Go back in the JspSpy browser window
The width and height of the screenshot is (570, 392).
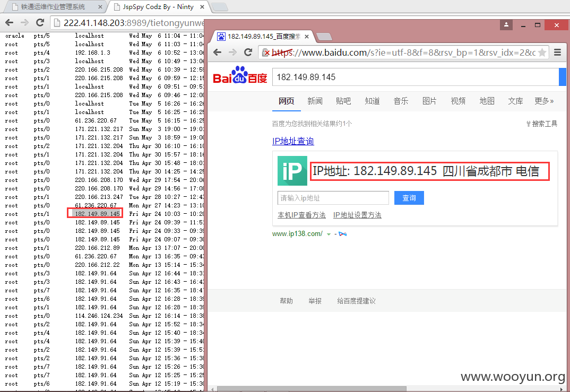pos(10,22)
